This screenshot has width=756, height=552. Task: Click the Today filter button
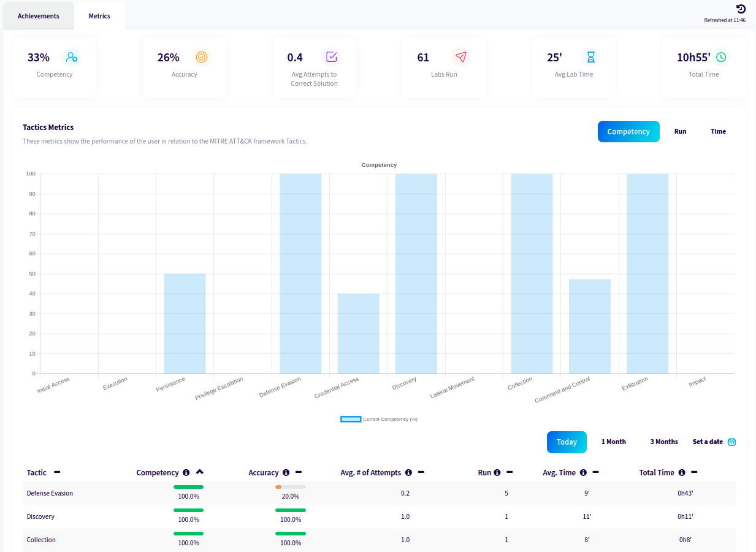click(566, 442)
